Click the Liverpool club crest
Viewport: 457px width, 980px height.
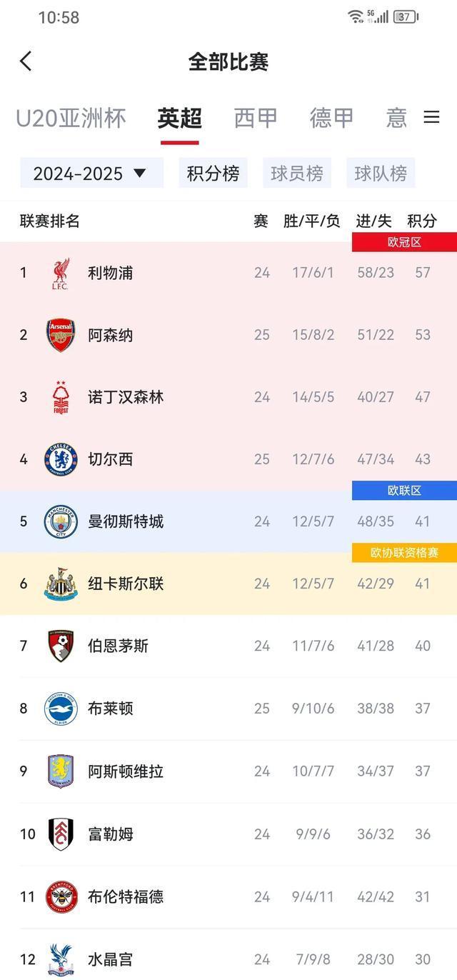pos(61,272)
